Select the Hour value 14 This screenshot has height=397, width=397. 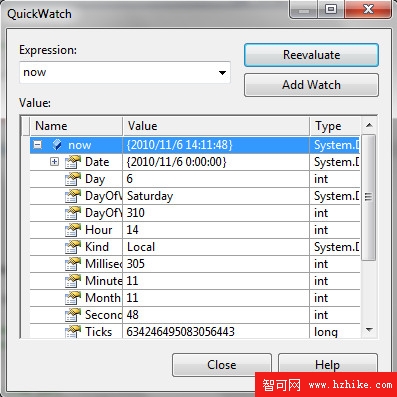click(132, 230)
